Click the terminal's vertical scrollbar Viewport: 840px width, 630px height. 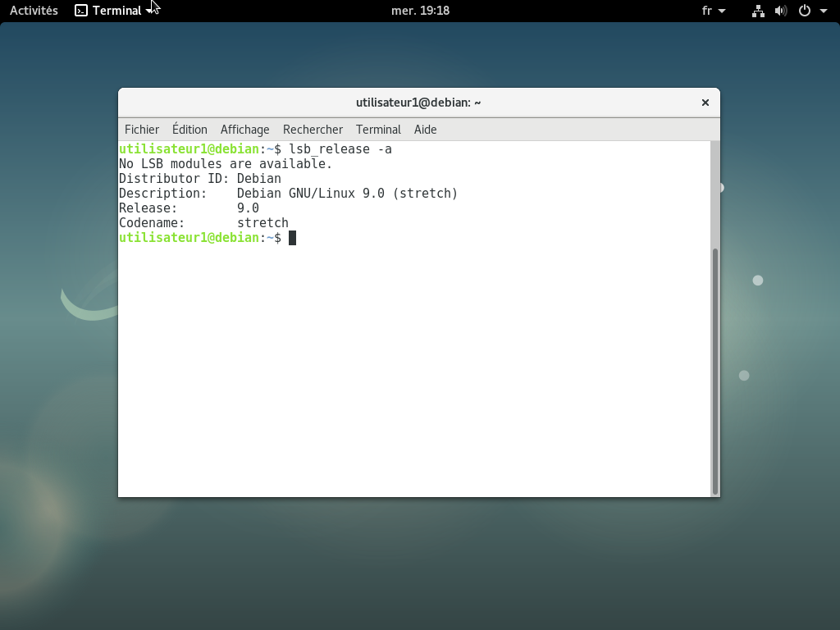pyautogui.click(x=715, y=369)
